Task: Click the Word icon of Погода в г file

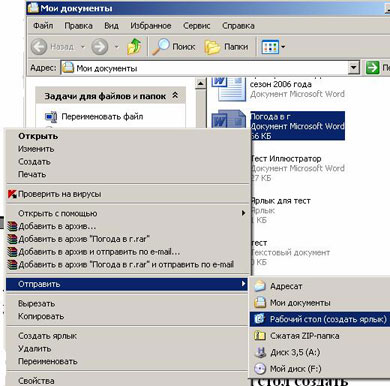Action: pyautogui.click(x=228, y=119)
